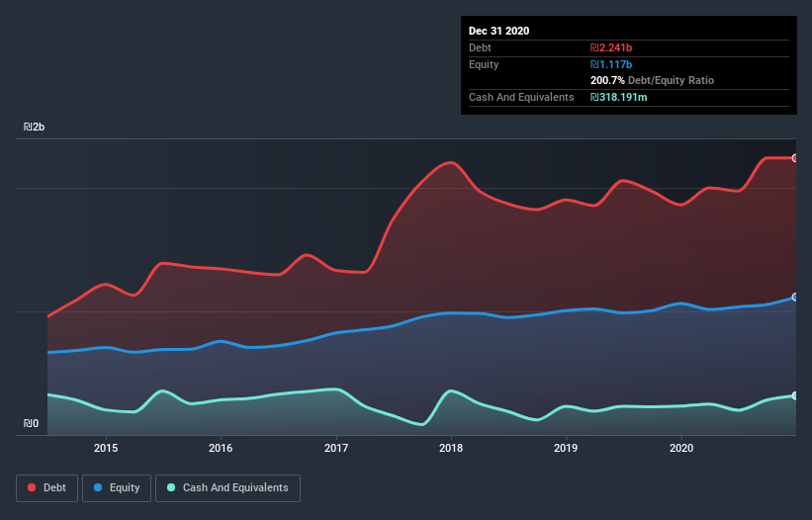This screenshot has width=812, height=520.
Task: Click the 2017 x-axis label
Action: (x=336, y=448)
